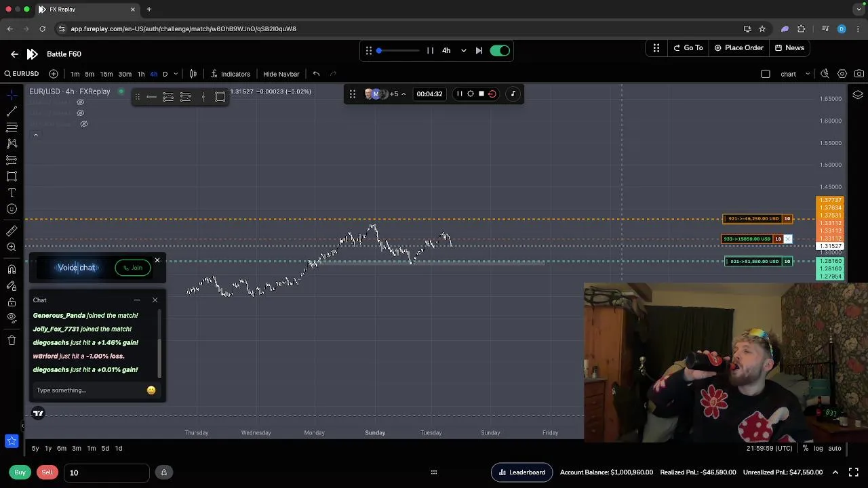Open the Fibonacci lines tool
868x488 pixels.
coord(12,127)
